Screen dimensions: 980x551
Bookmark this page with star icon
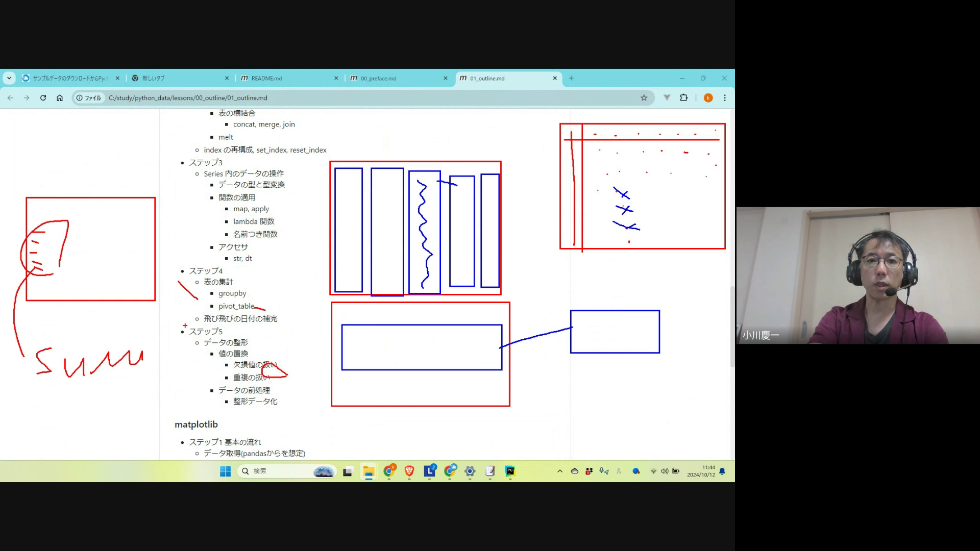(x=644, y=98)
